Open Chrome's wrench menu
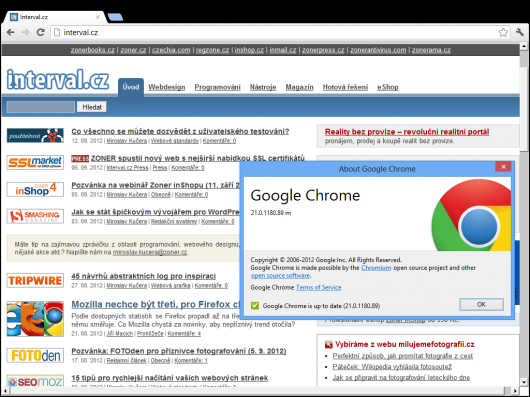This screenshot has width=530, height=397. coord(520,32)
